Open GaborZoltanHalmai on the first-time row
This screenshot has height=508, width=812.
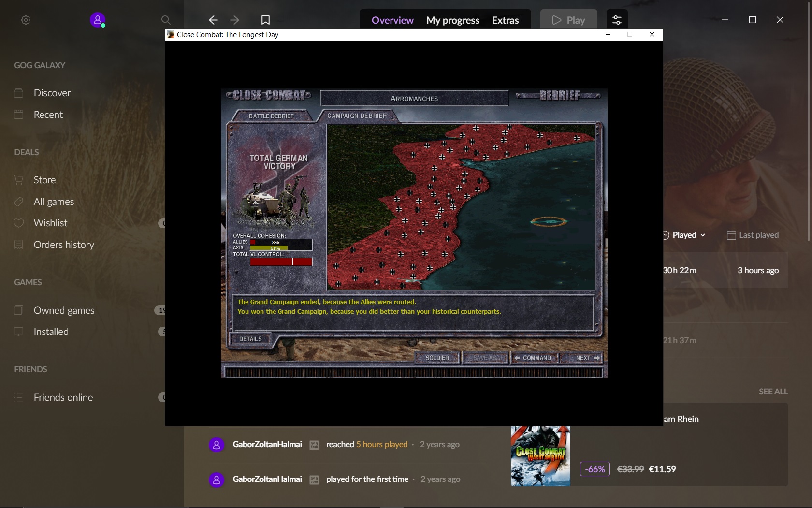pyautogui.click(x=267, y=479)
